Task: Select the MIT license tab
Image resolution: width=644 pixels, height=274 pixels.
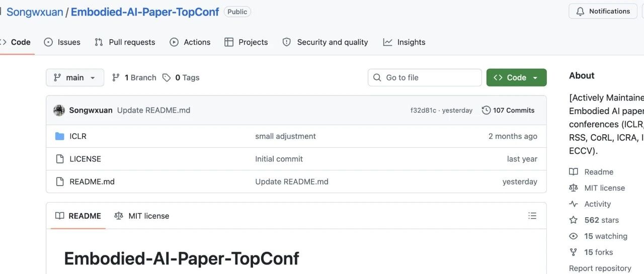Action: coord(142,216)
